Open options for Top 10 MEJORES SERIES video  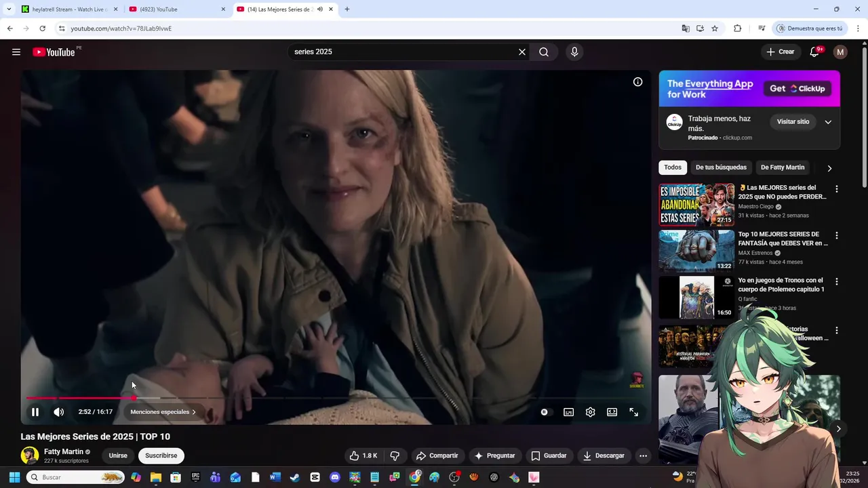coord(837,235)
